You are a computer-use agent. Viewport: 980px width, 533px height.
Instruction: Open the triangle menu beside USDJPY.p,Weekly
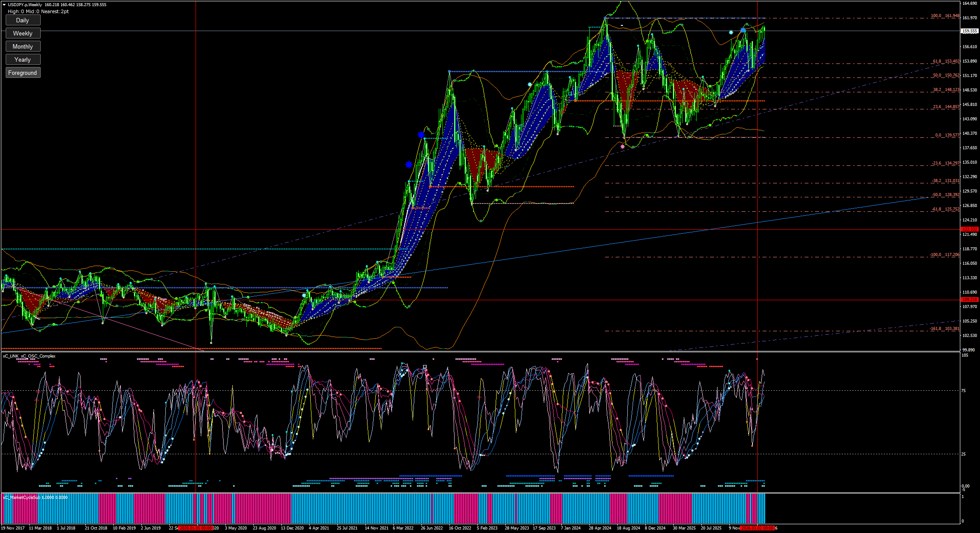pyautogui.click(x=4, y=5)
